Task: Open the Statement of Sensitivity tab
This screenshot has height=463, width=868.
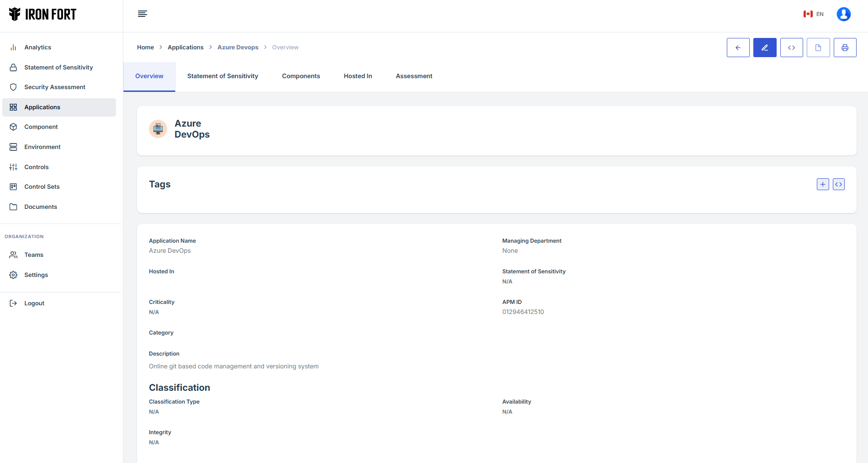Action: pos(222,76)
